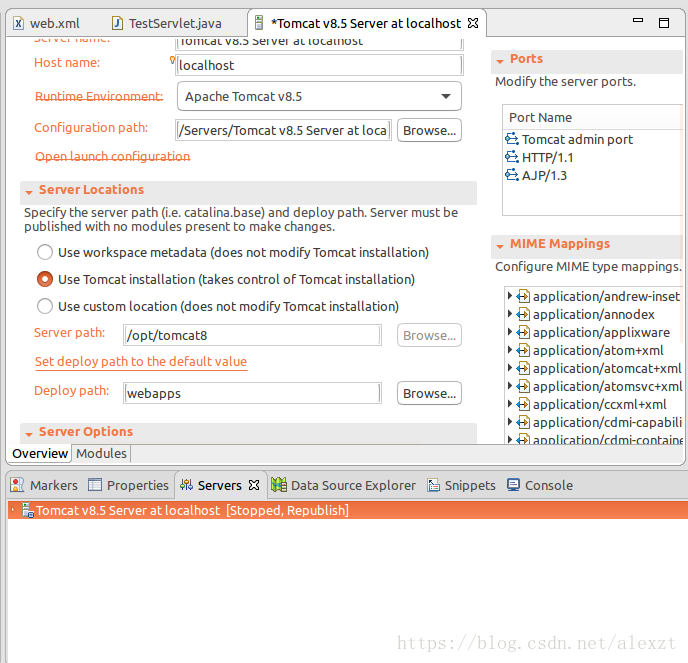The height and width of the screenshot is (663, 688).
Task: Close the Tomcat v8.5 Server editor tab
Action: point(473,23)
